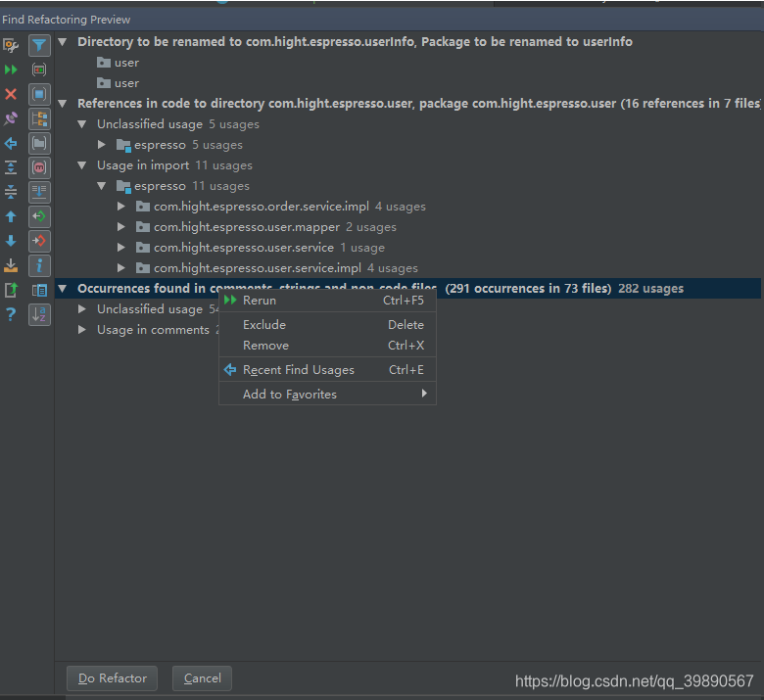Toggle the preview usages panel icon
This screenshot has width=764, height=700.
(x=39, y=290)
